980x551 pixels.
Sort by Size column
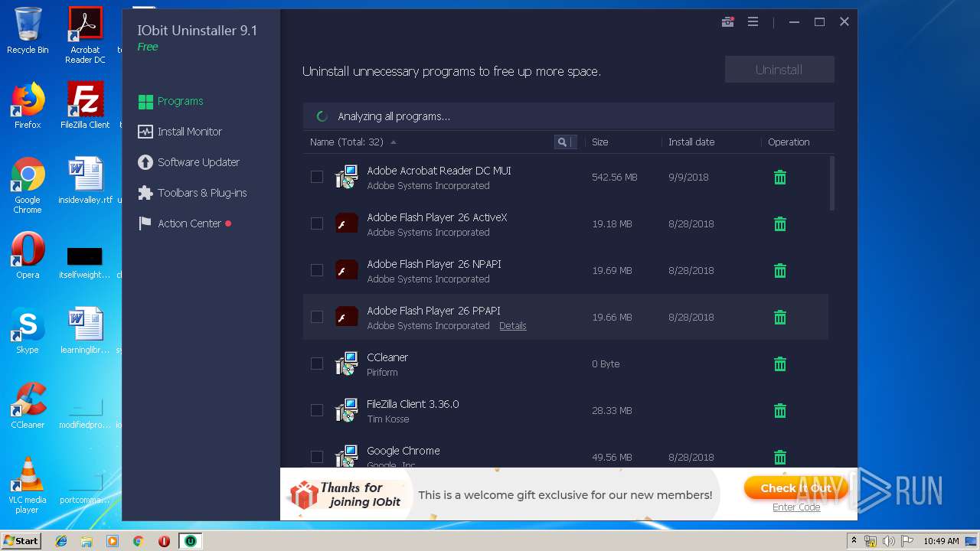599,142
